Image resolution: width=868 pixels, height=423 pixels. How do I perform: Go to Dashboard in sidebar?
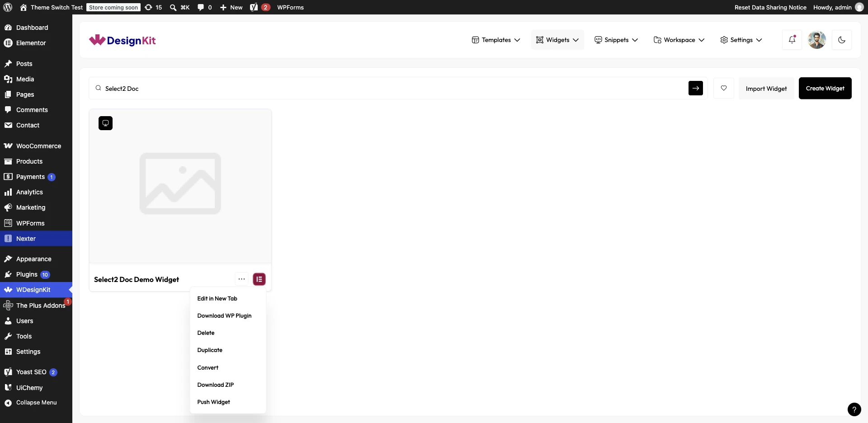(36, 28)
